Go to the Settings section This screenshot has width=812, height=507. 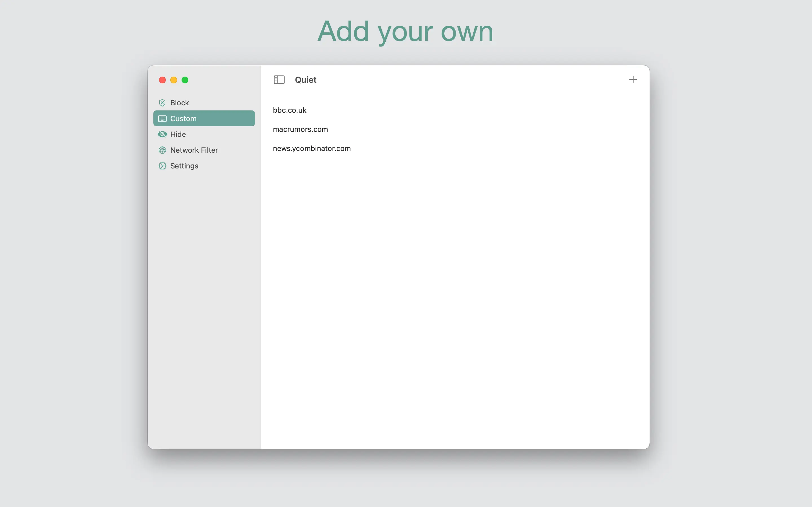click(184, 166)
